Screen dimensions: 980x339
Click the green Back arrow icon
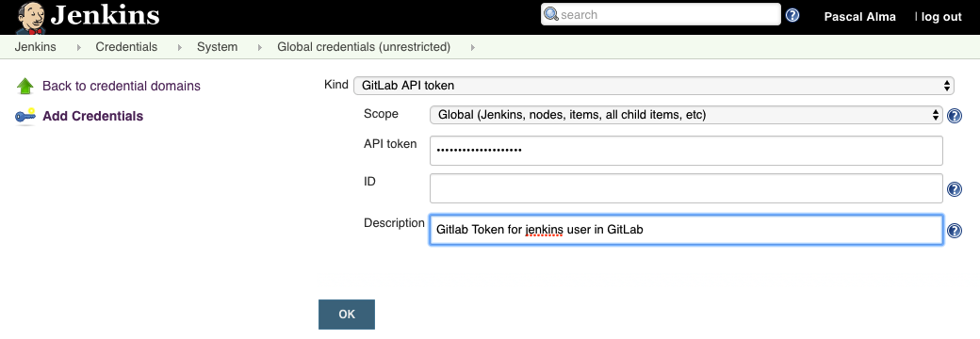click(x=25, y=86)
